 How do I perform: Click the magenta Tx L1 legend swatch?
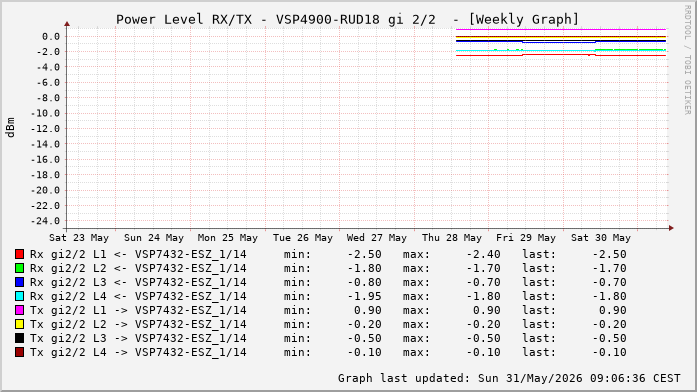click(20, 310)
